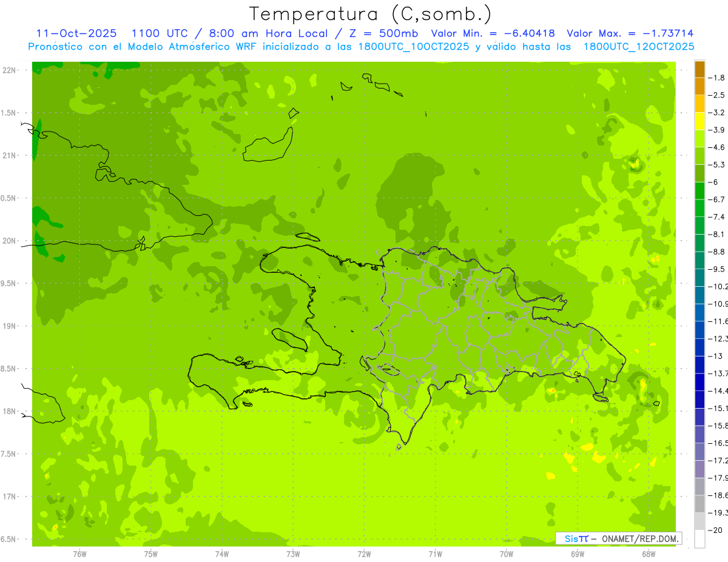
Task: Click the '68W' longitude axis label
Action: [649, 554]
